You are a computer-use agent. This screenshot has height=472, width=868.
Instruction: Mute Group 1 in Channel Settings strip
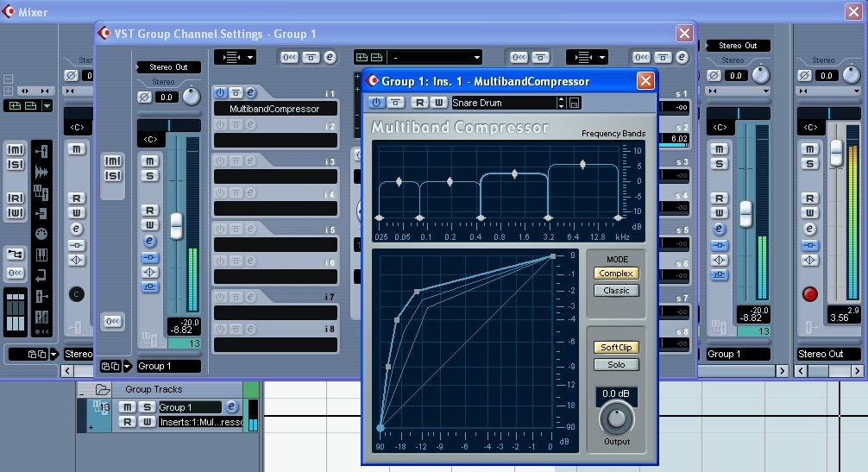(x=149, y=161)
